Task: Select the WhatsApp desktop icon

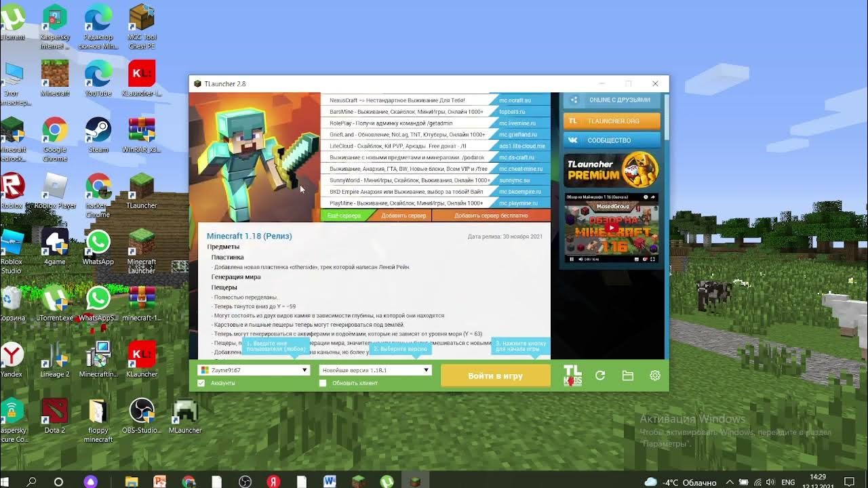Action: (98, 247)
